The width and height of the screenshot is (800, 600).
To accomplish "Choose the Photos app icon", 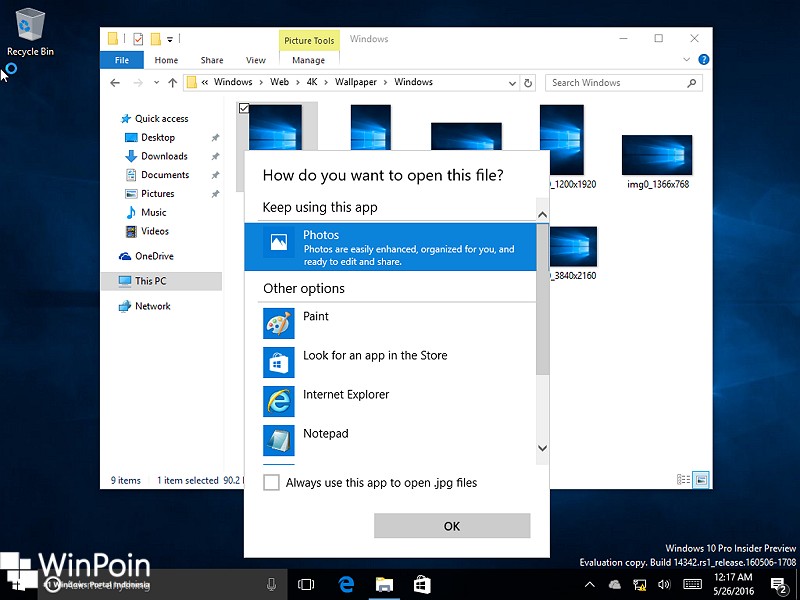I will coord(279,242).
